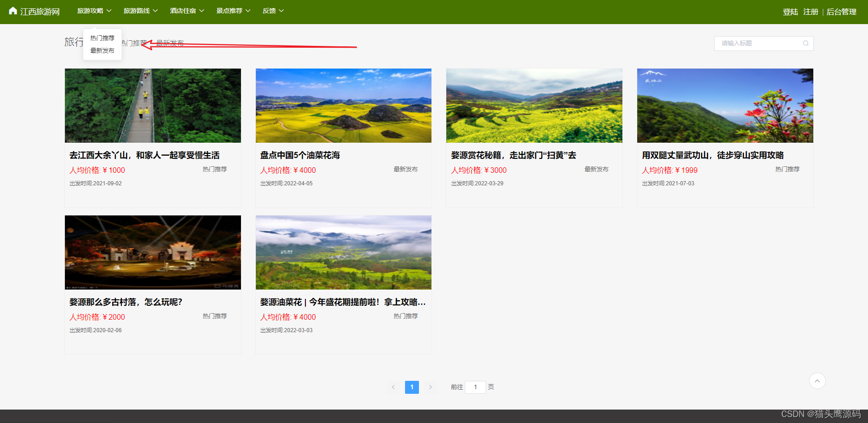
Task: Open the misty green valley village thumbnail
Action: point(343,253)
